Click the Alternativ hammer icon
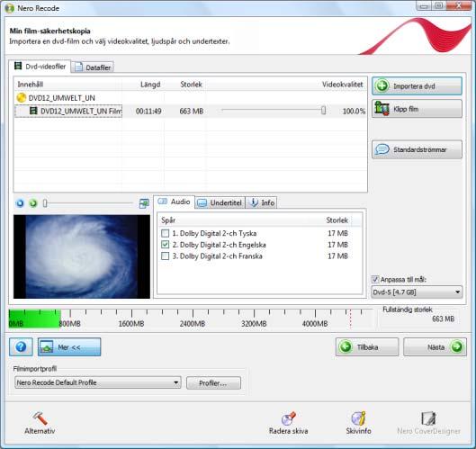The height and width of the screenshot is (449, 476). pyautogui.click(x=40, y=418)
